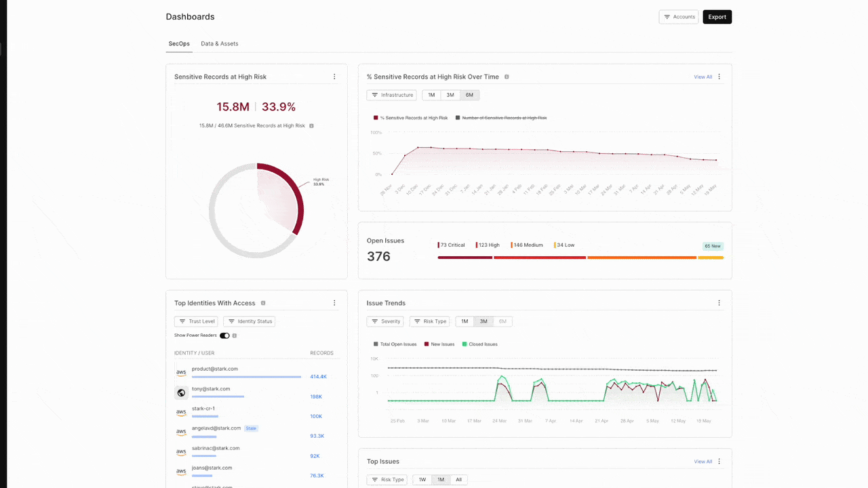Open kebab menu on Sensitive Records card
The image size is (868, 488).
pyautogui.click(x=334, y=77)
